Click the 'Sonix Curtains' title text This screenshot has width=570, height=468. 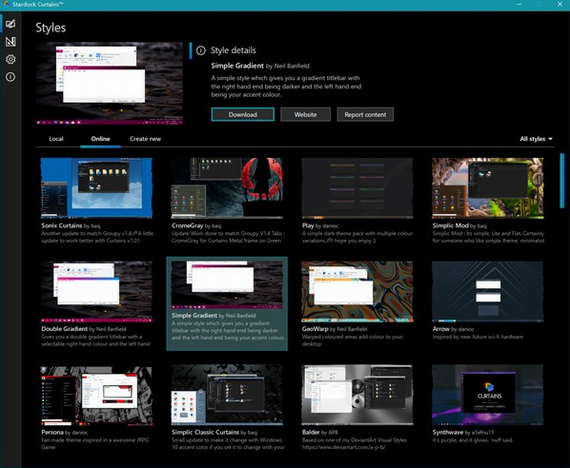tap(61, 225)
